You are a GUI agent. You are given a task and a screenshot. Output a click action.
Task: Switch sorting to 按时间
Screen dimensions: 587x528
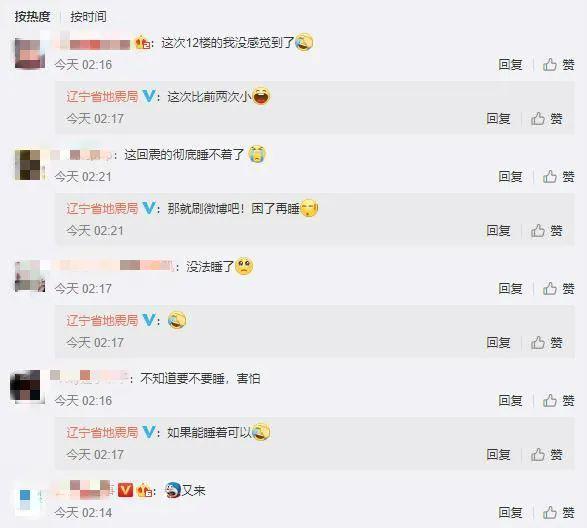point(88,16)
